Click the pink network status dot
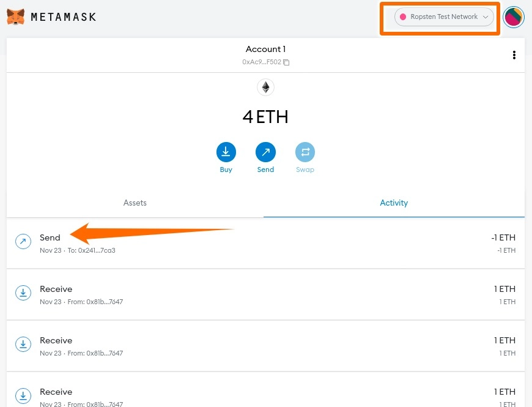532x407 pixels. point(404,17)
